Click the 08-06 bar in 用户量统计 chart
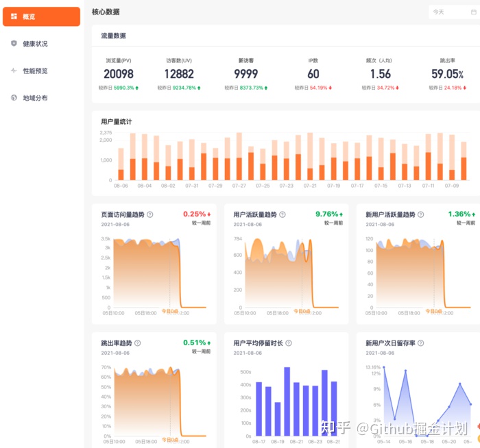The width and height of the screenshot is (480, 448). [x=121, y=164]
